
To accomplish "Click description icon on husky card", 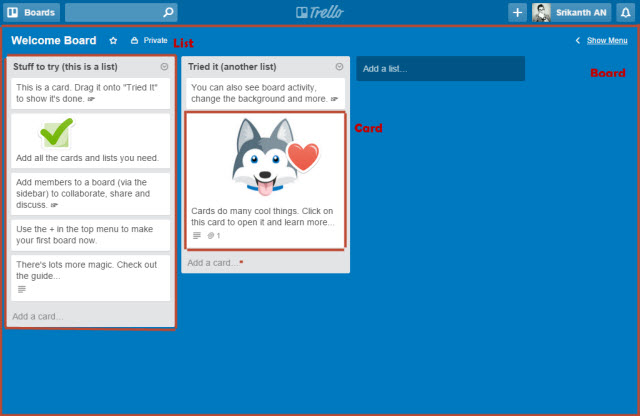I will pos(197,236).
